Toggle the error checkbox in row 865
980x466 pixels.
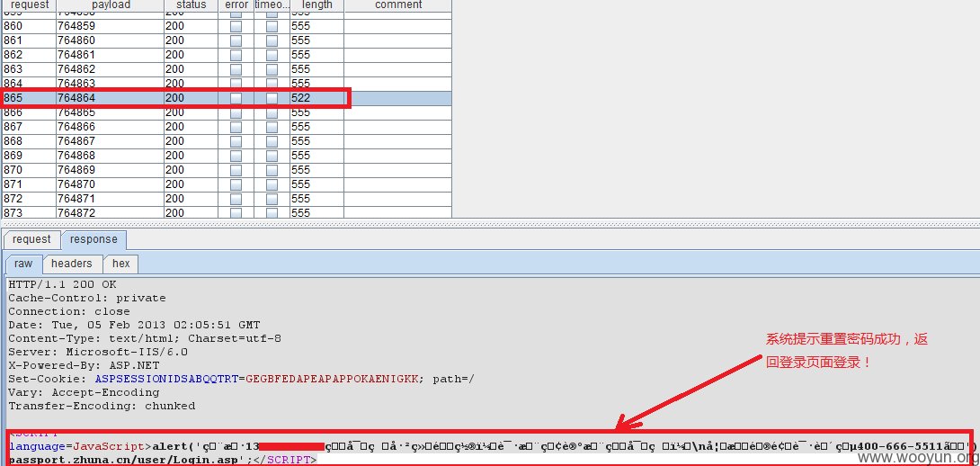click(236, 98)
